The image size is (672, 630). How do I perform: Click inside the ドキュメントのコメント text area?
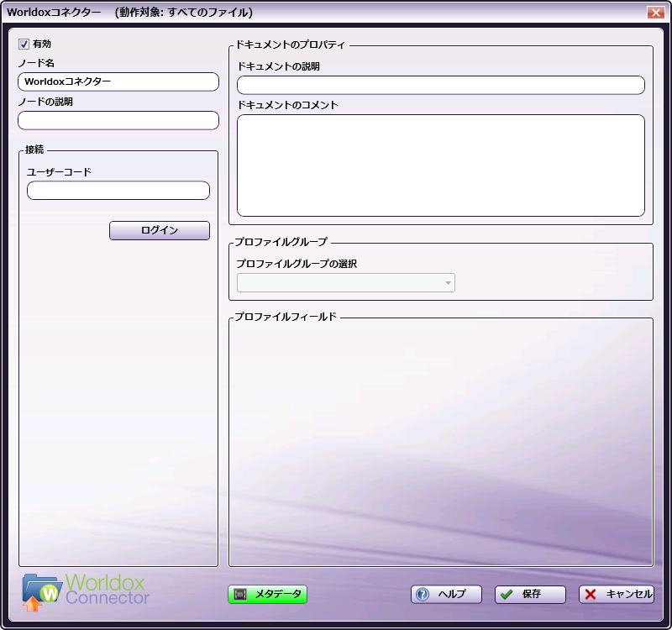click(x=440, y=165)
